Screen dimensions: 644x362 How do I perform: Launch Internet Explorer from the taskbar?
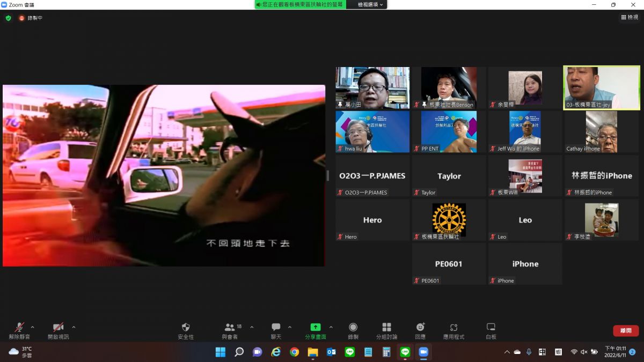(276, 352)
